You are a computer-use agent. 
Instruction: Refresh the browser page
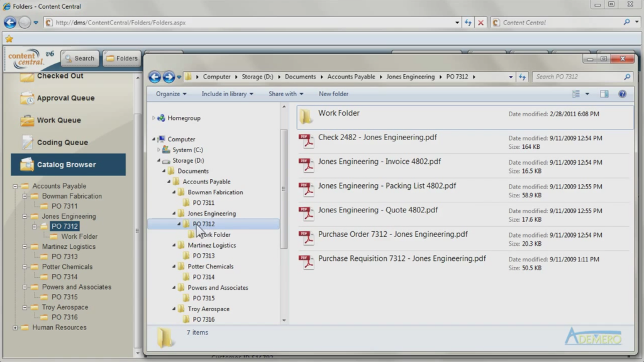469,21
